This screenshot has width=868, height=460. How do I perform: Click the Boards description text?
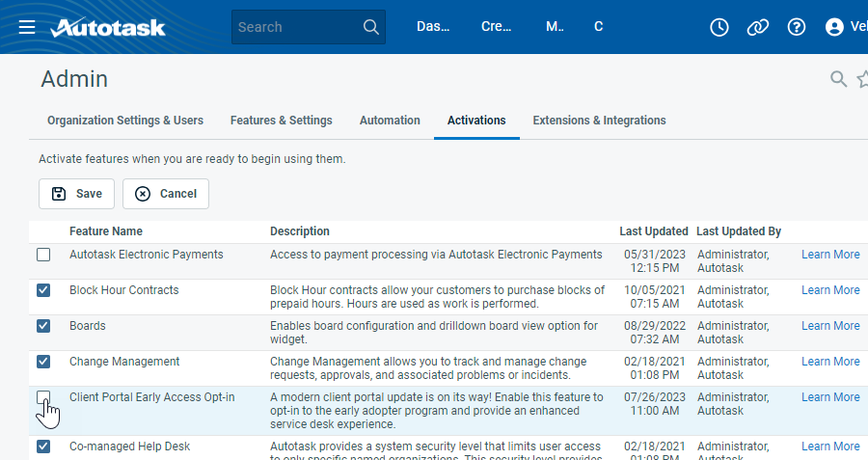[434, 333]
